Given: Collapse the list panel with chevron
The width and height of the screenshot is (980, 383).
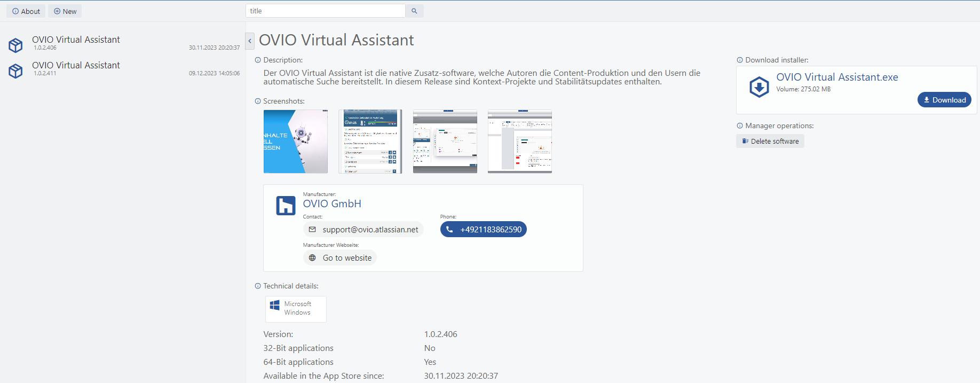Looking at the screenshot, I should coord(250,41).
